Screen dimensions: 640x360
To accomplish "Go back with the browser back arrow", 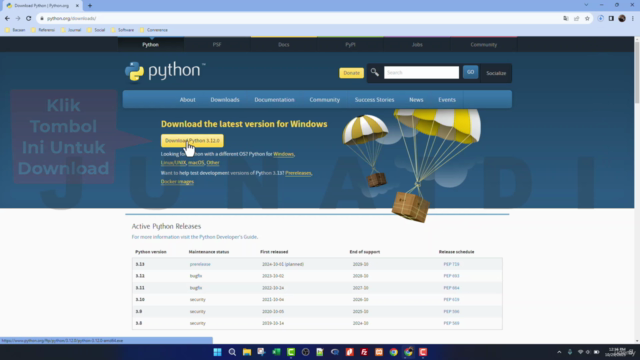I will pyautogui.click(x=7, y=18).
